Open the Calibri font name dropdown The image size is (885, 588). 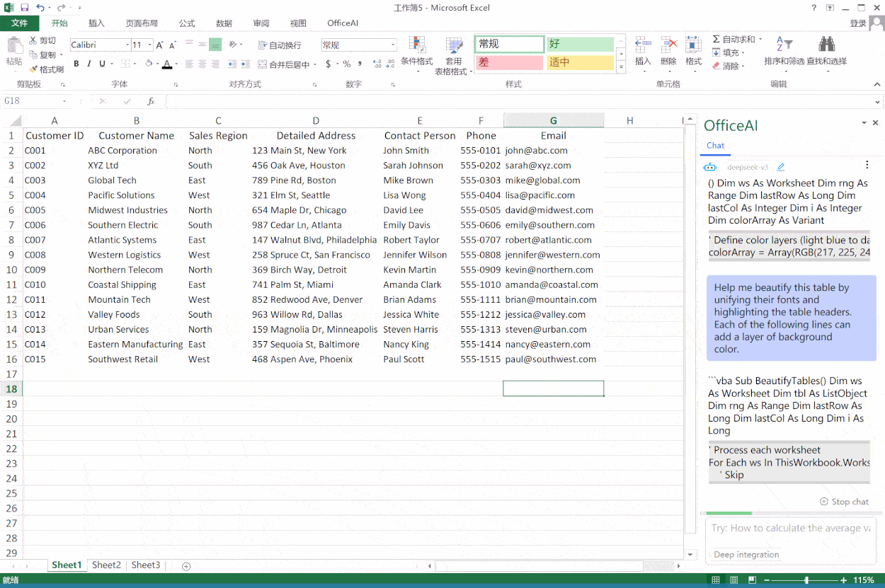127,45
